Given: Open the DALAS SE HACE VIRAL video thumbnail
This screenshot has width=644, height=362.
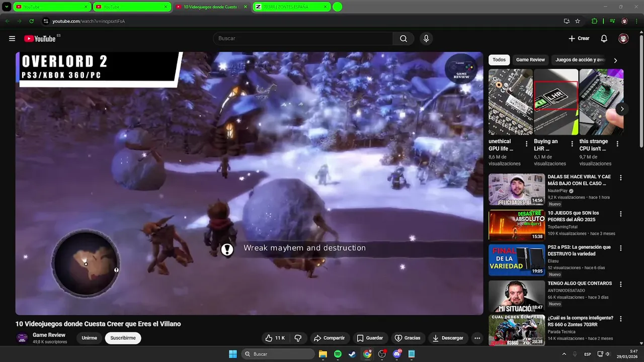Looking at the screenshot, I should point(517,190).
